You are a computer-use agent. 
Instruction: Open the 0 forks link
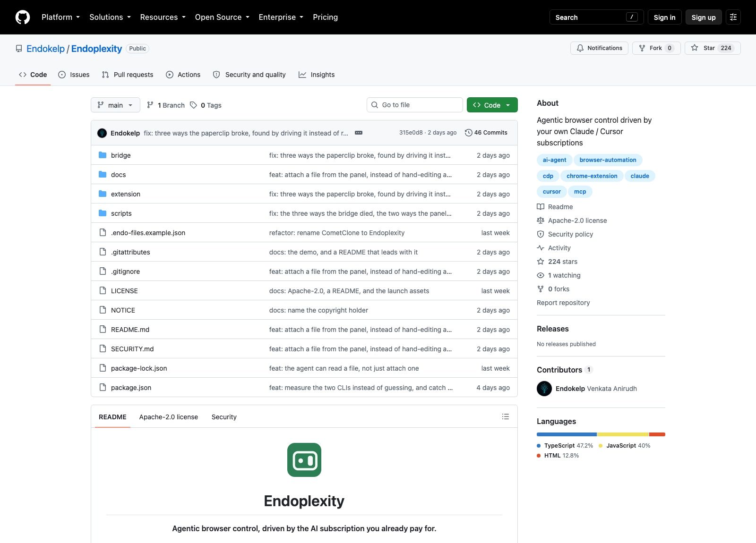click(553, 289)
